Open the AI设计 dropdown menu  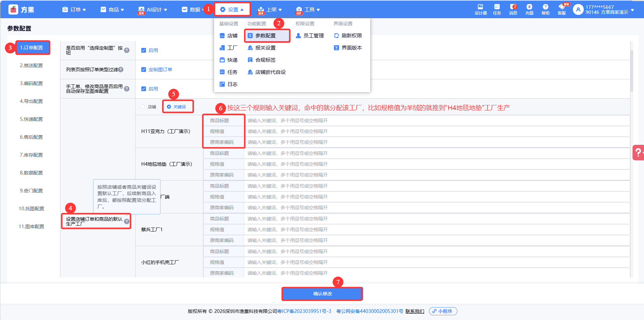click(x=153, y=10)
